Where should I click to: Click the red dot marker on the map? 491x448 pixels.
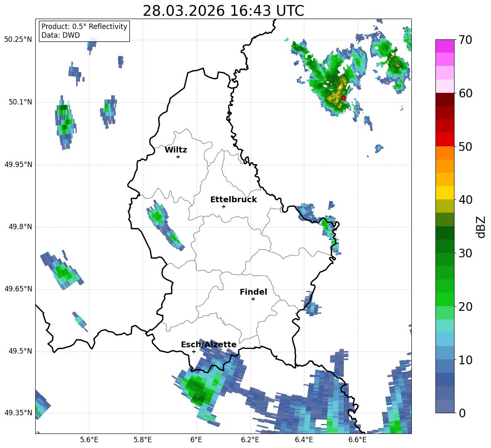343,98
